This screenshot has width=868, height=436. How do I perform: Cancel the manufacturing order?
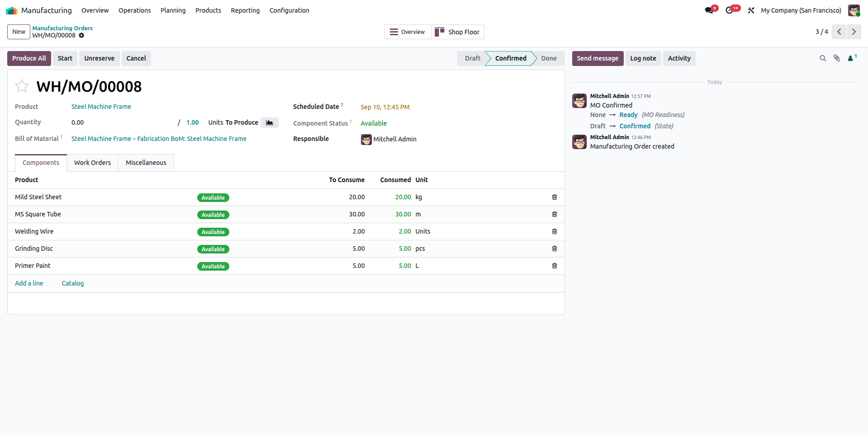(136, 58)
